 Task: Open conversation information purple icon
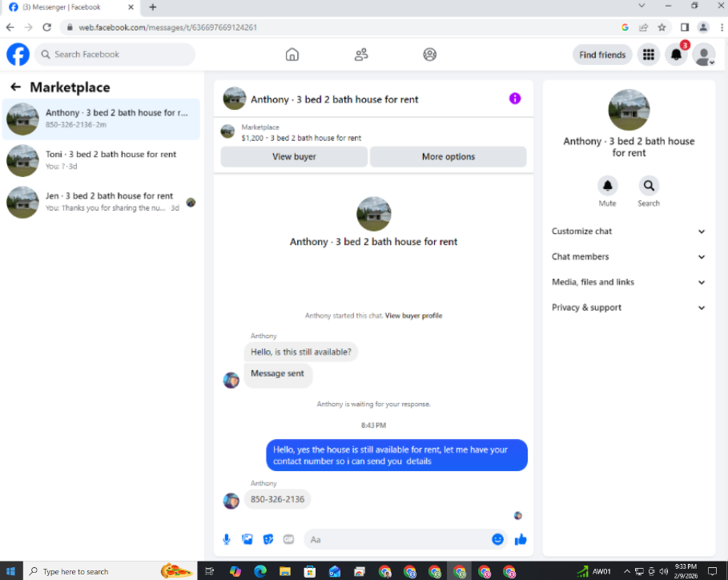514,99
